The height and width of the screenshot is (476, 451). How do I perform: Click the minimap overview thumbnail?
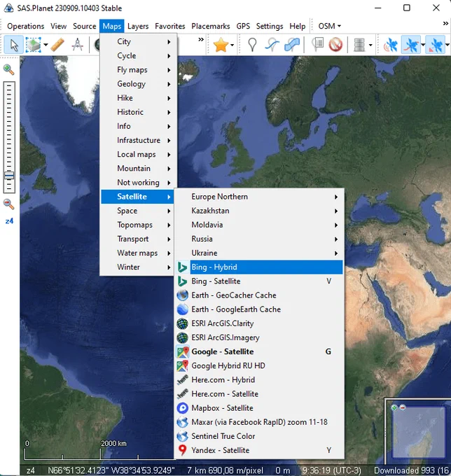click(x=419, y=432)
